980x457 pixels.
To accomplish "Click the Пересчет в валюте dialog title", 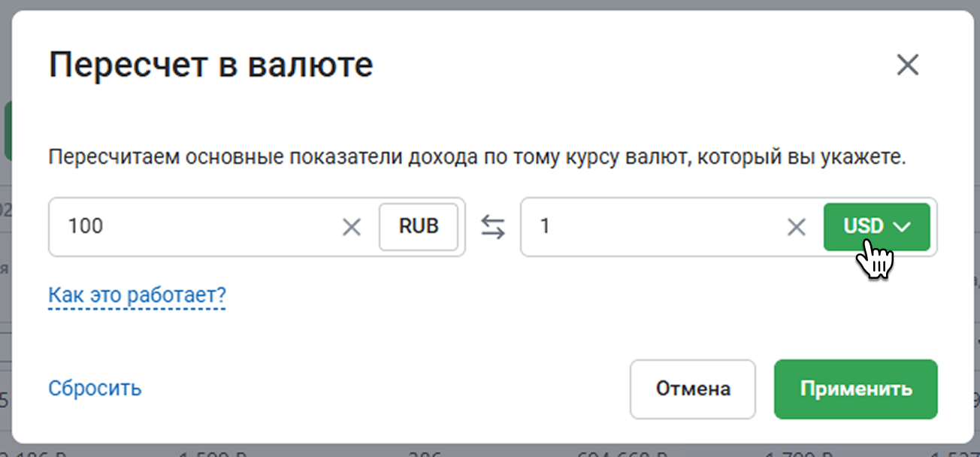I will (210, 65).
